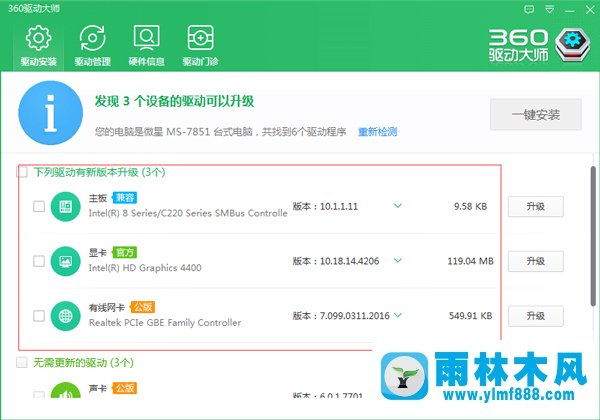The height and width of the screenshot is (420, 600).
Task: Click the 主板 motherboard device icon
Action: click(x=65, y=207)
